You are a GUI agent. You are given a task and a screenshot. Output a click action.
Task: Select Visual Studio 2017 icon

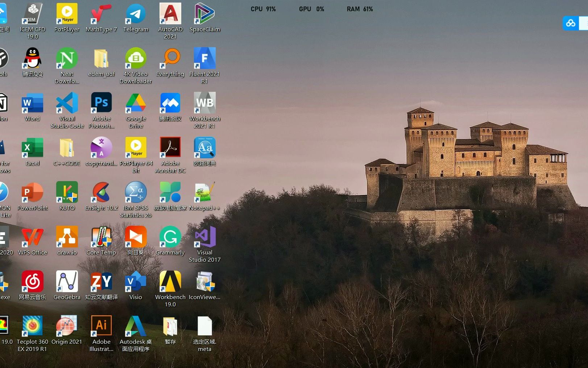pyautogui.click(x=205, y=244)
